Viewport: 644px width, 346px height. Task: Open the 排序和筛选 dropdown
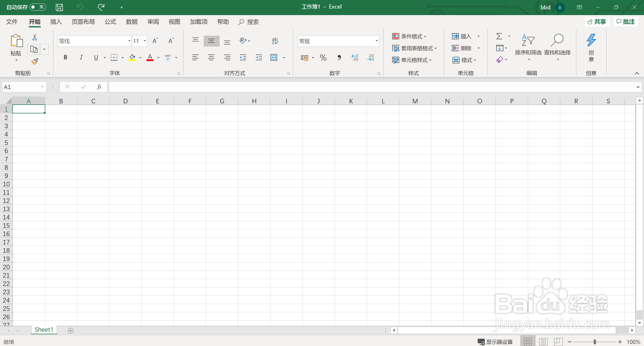coord(528,48)
